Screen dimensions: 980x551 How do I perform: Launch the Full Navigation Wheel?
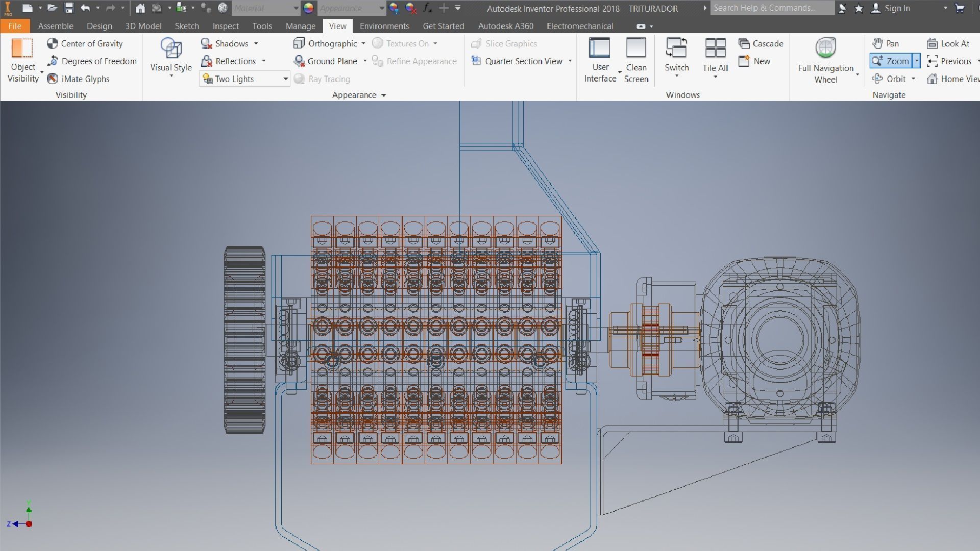(x=825, y=48)
